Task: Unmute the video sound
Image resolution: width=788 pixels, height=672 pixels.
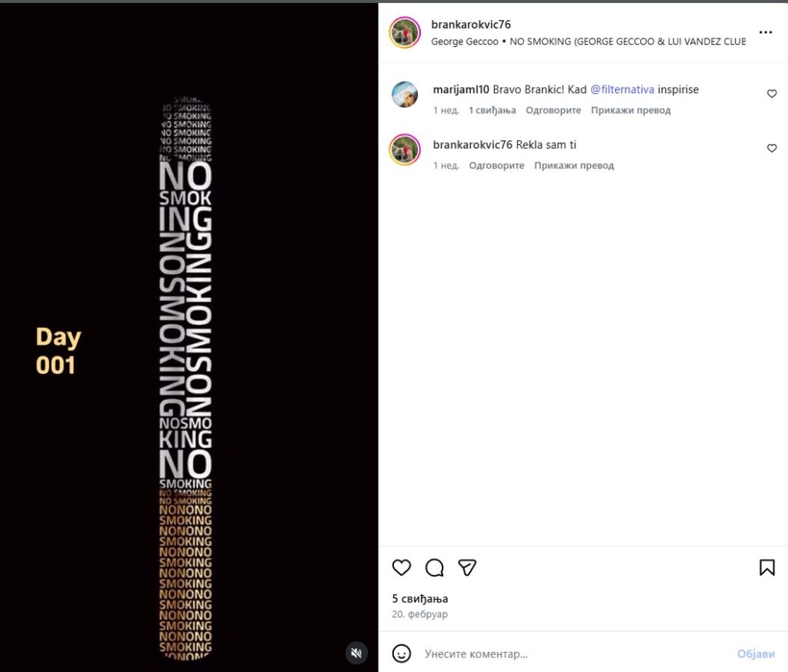Action: coord(356,653)
